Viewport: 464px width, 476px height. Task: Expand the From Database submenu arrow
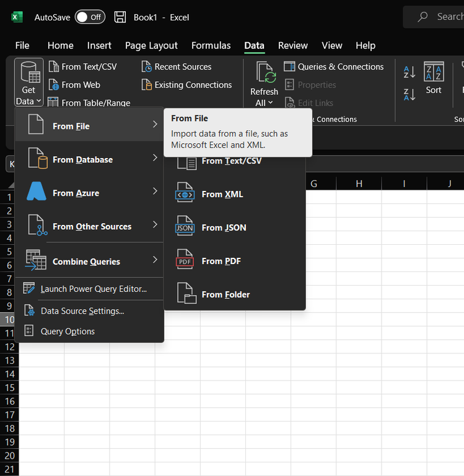tap(155, 159)
